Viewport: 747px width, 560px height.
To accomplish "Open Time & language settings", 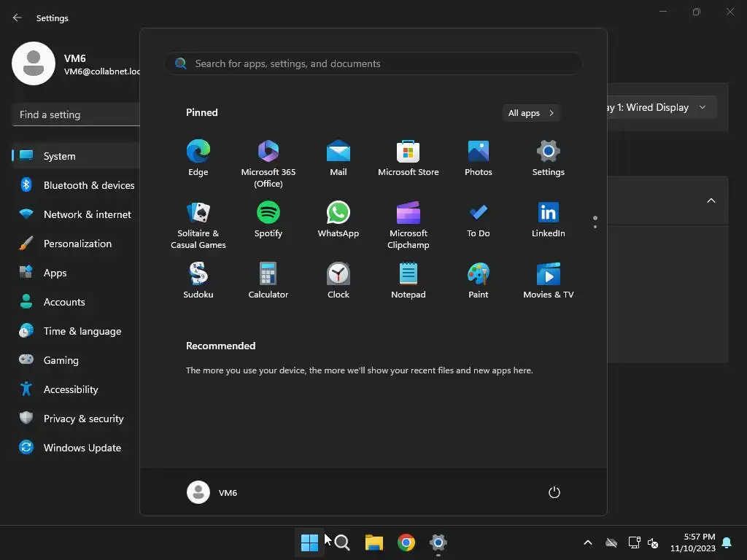I will (x=76, y=331).
